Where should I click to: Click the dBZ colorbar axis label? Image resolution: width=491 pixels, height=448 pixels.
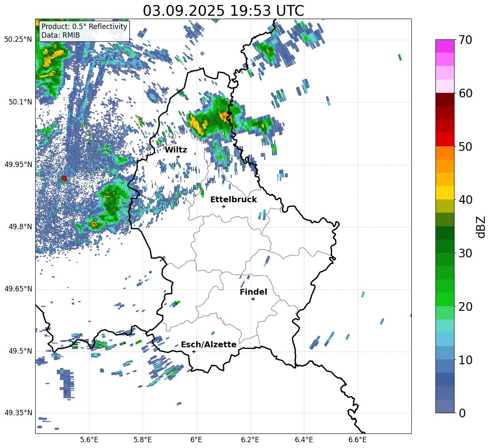(481, 227)
